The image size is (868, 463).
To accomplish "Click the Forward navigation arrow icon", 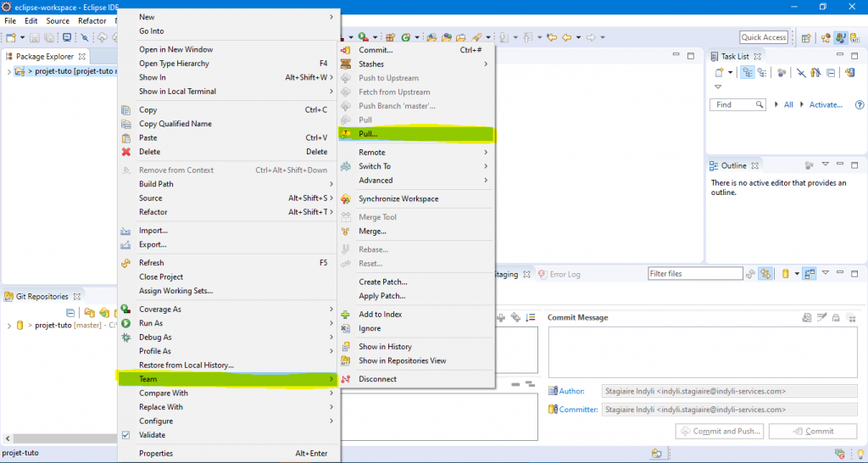I will [591, 37].
